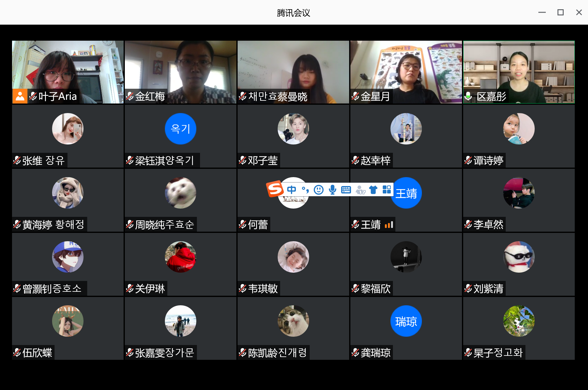This screenshot has height=390, width=588.
Task: Click 刘紫清's sunglasses dog avatar
Action: click(x=519, y=257)
